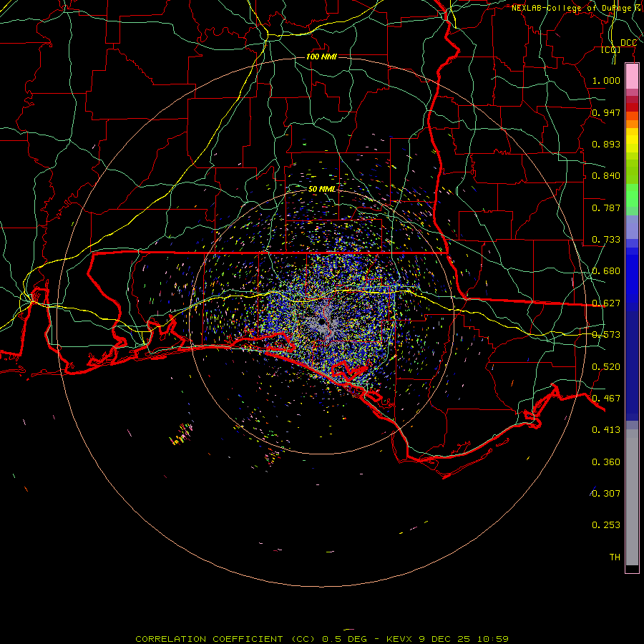
Task: Click the 0.893 legend value
Action: point(606,144)
